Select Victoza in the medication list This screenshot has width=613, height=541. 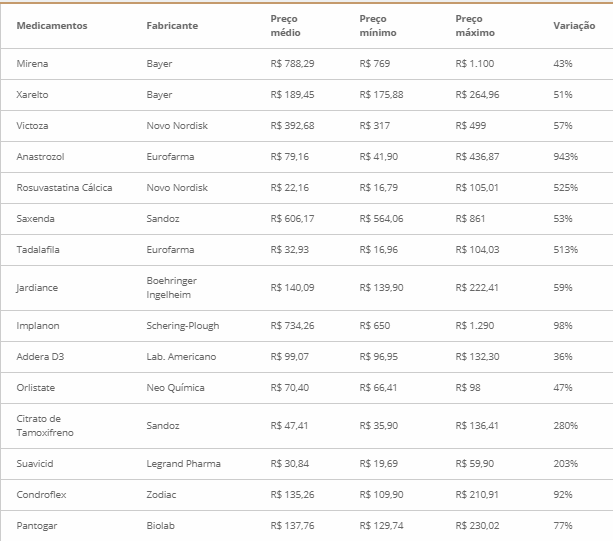click(33, 126)
